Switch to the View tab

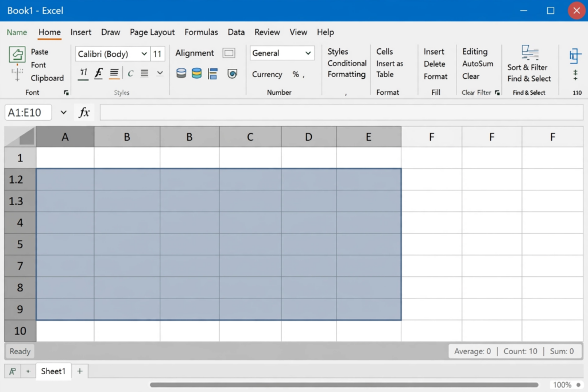298,32
